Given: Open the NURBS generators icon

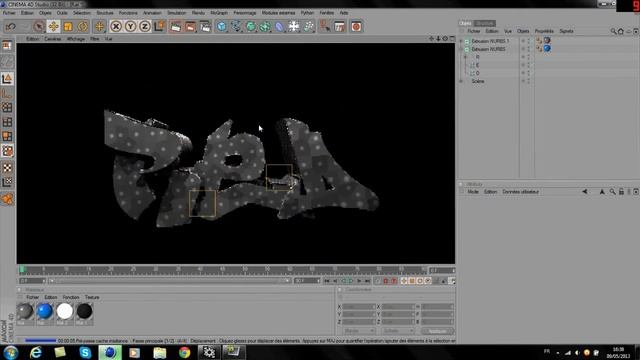Looking at the screenshot, I should pos(251,27).
